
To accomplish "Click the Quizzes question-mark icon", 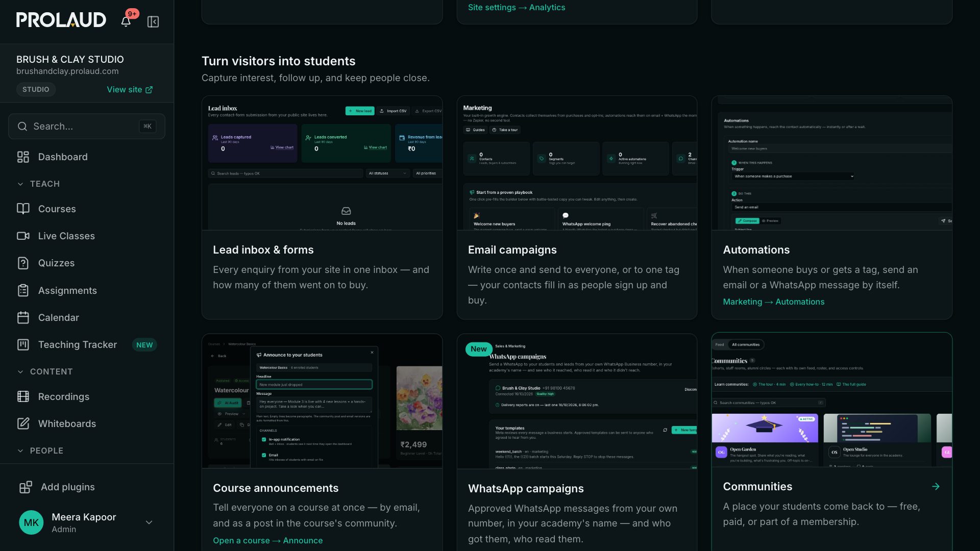I will [23, 263].
